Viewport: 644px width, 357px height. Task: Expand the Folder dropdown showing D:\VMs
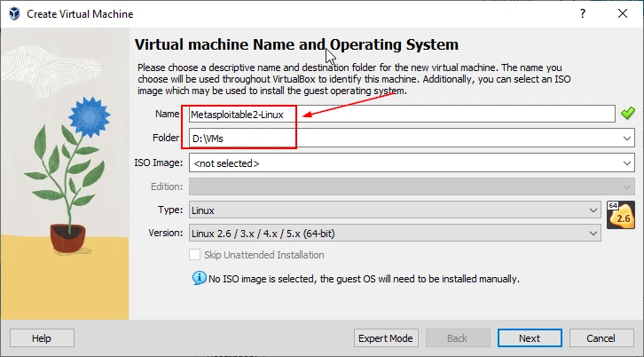pyautogui.click(x=626, y=139)
